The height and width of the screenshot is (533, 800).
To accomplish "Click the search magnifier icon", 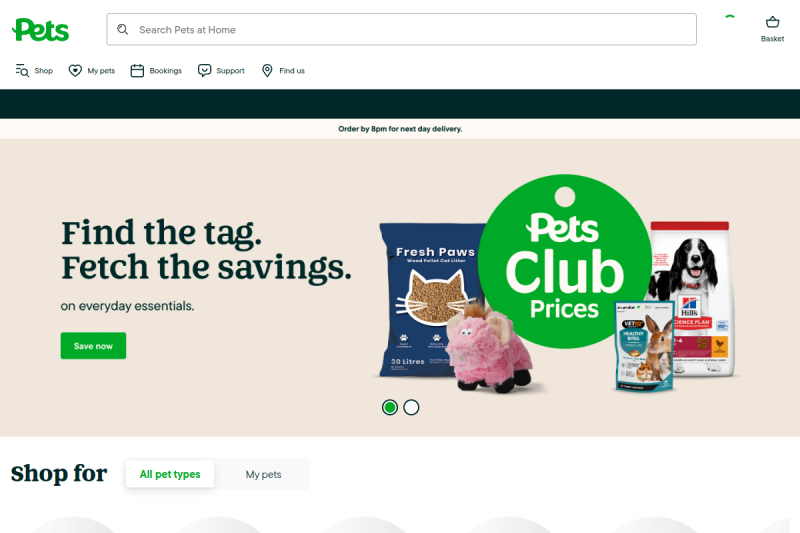I will 122,30.
